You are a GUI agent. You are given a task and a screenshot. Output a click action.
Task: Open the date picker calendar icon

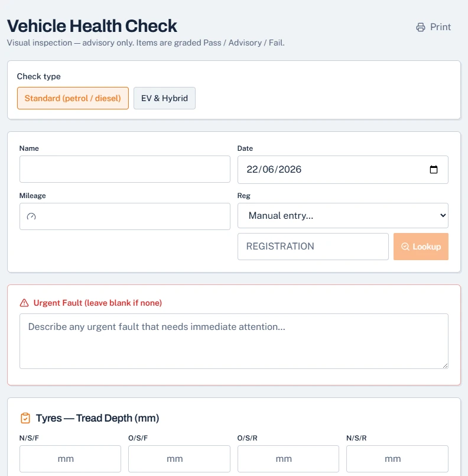coord(433,169)
